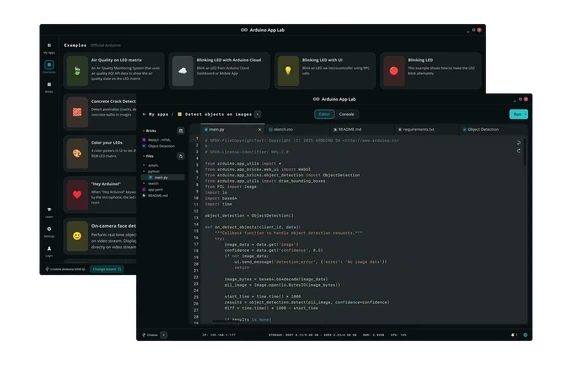Click the light bulb icon of Blinking LED with UI
This screenshot has width=572, height=365.
pyautogui.click(x=288, y=71)
